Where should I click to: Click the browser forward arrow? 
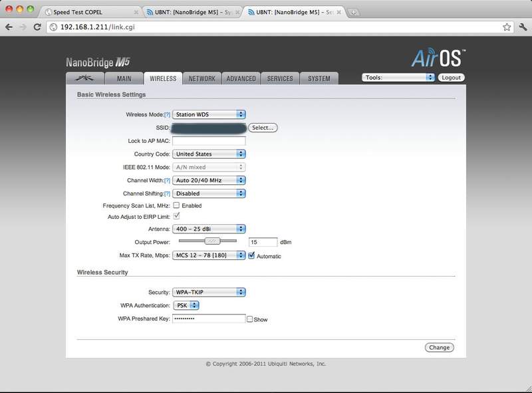pyautogui.click(x=23, y=27)
